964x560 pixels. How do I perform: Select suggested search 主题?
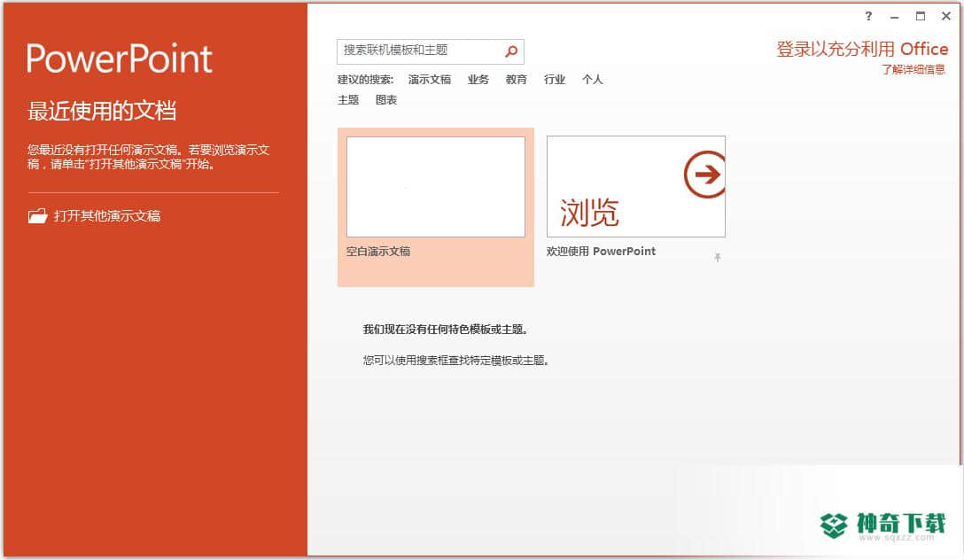[x=348, y=99]
